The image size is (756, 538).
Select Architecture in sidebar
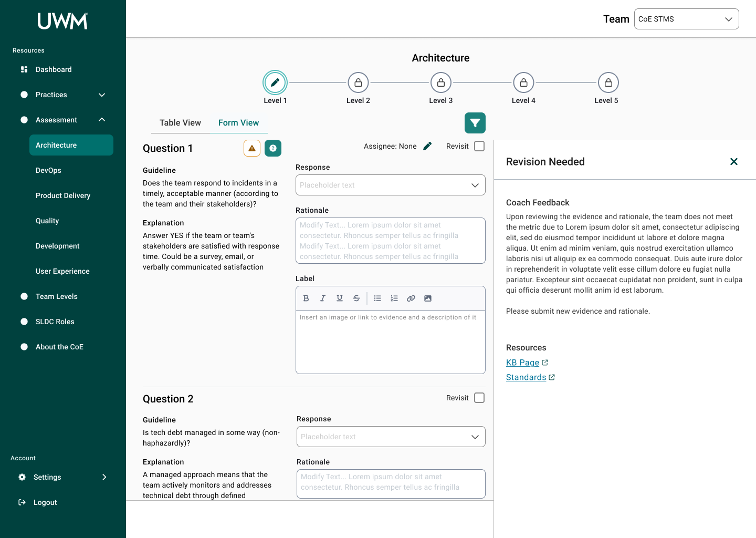pyautogui.click(x=71, y=145)
